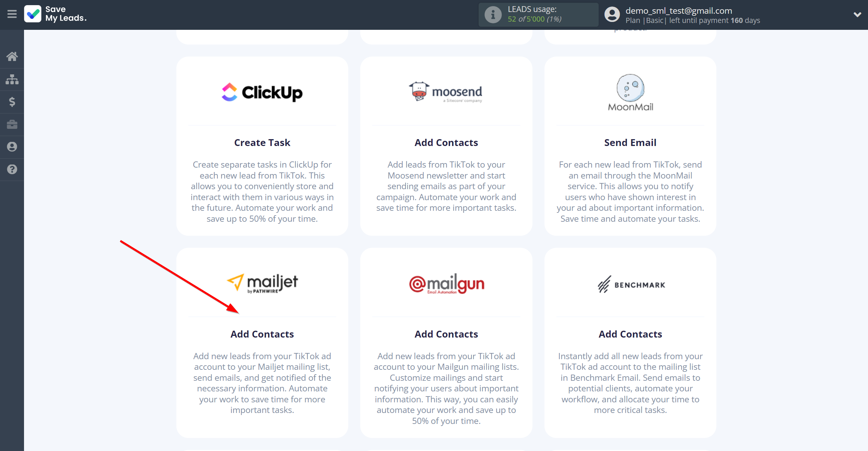Click the '52 of 5'000 (1%)' usage text

(535, 19)
